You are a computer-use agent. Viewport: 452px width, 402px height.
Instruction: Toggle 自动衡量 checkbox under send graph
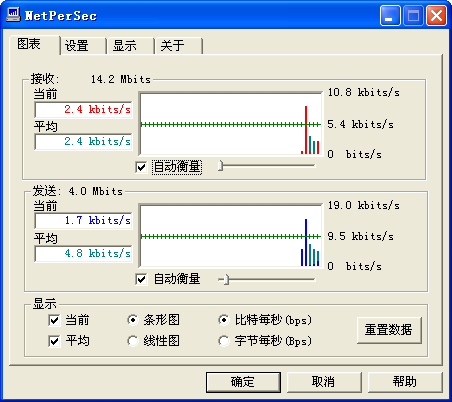coord(141,279)
